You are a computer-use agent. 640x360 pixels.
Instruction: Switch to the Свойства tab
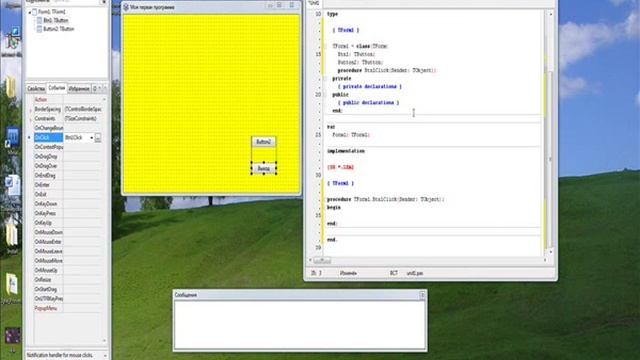(36, 89)
